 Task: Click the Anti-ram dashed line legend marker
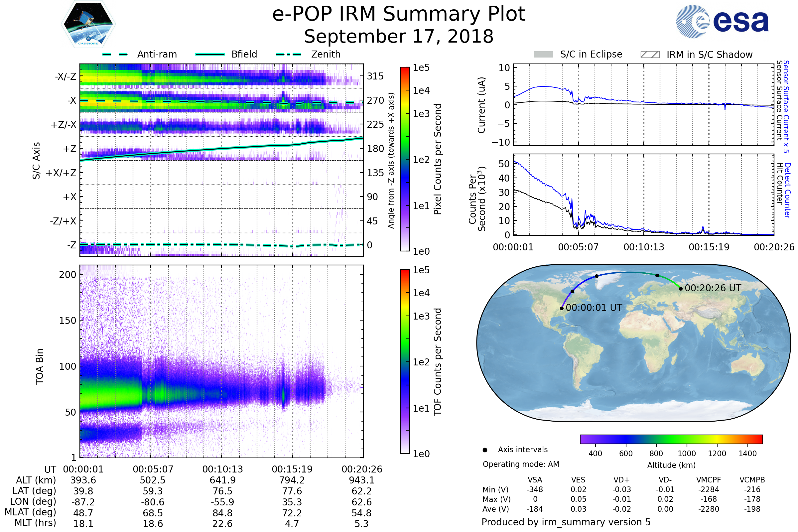pos(115,54)
